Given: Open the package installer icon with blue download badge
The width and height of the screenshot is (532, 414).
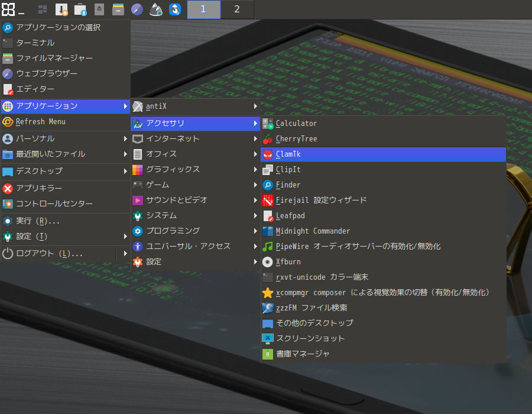Looking at the screenshot, I should coord(80,9).
